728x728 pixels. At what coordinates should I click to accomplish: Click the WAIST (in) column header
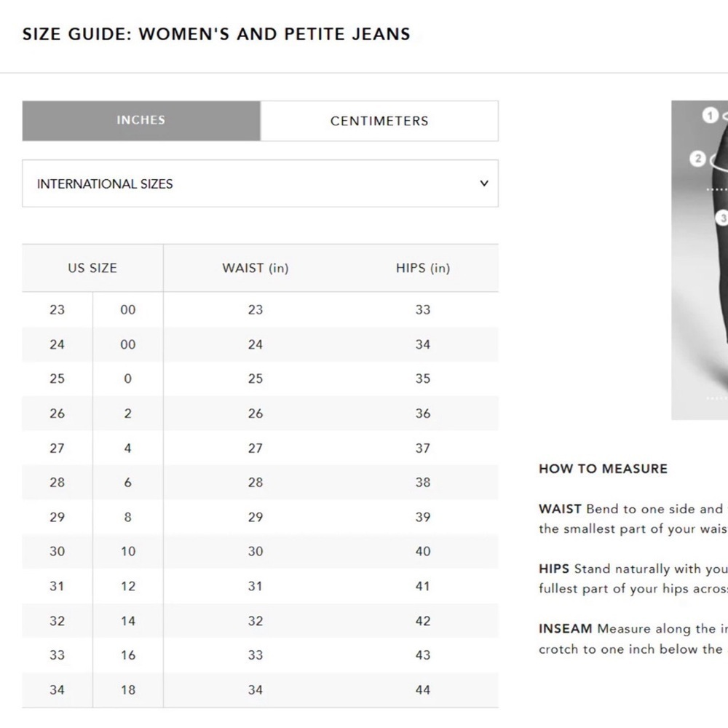pos(256,268)
